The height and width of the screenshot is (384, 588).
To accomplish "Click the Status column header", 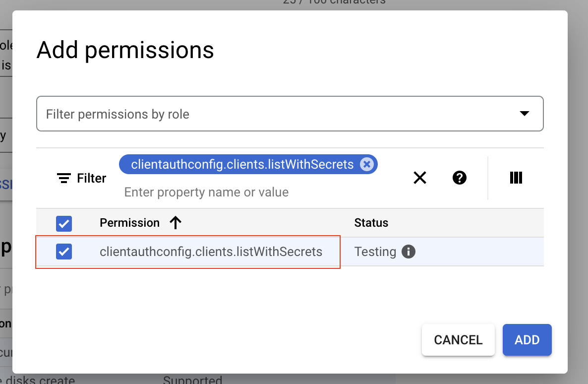I will coord(371,223).
